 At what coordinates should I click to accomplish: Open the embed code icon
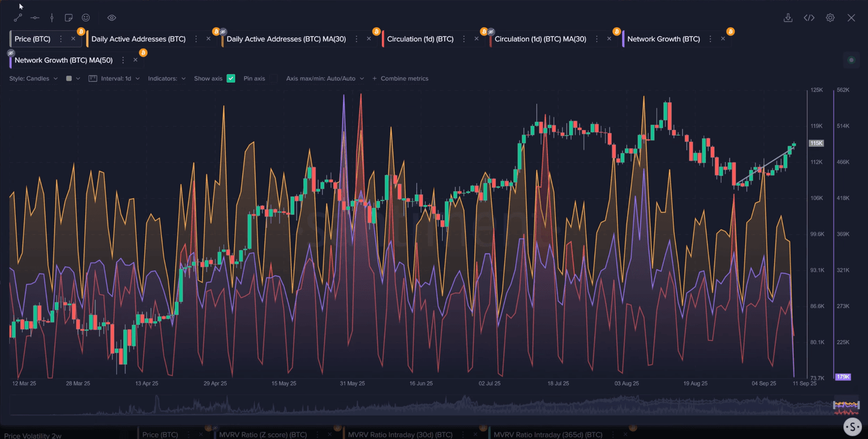pos(809,18)
